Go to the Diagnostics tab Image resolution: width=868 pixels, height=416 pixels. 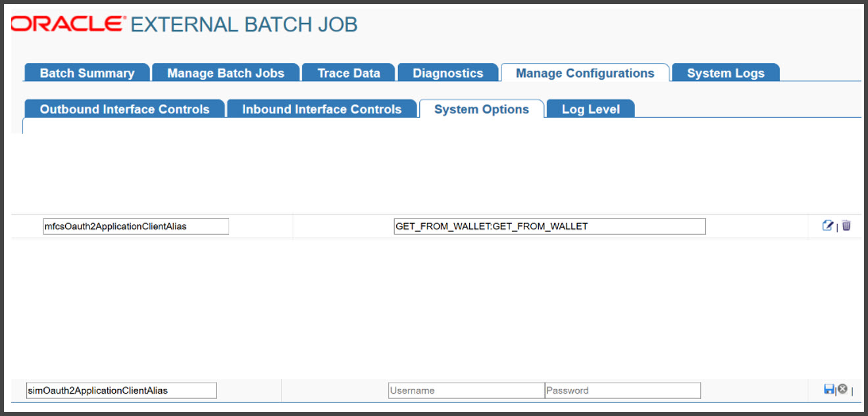(x=447, y=73)
